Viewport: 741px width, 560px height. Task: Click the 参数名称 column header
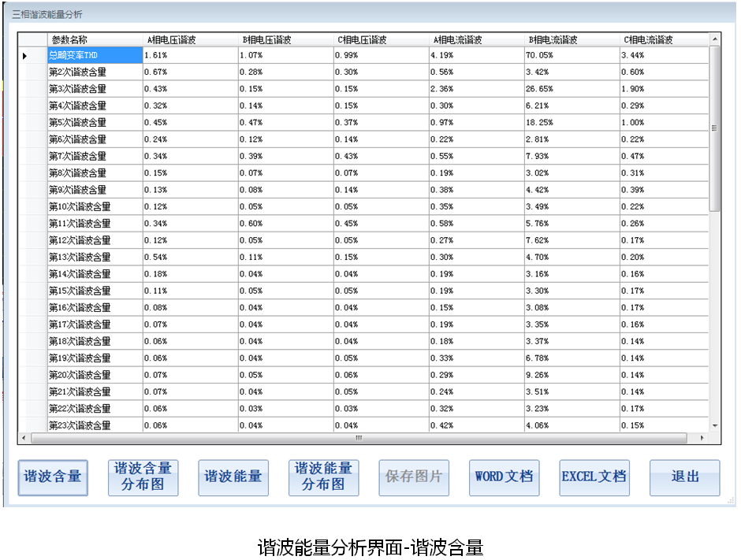[95, 39]
